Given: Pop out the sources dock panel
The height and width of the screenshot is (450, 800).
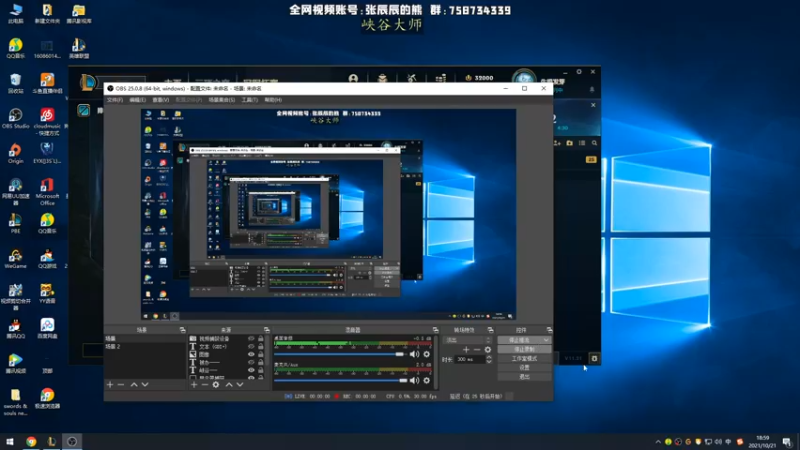Looking at the screenshot, I should coord(266,330).
